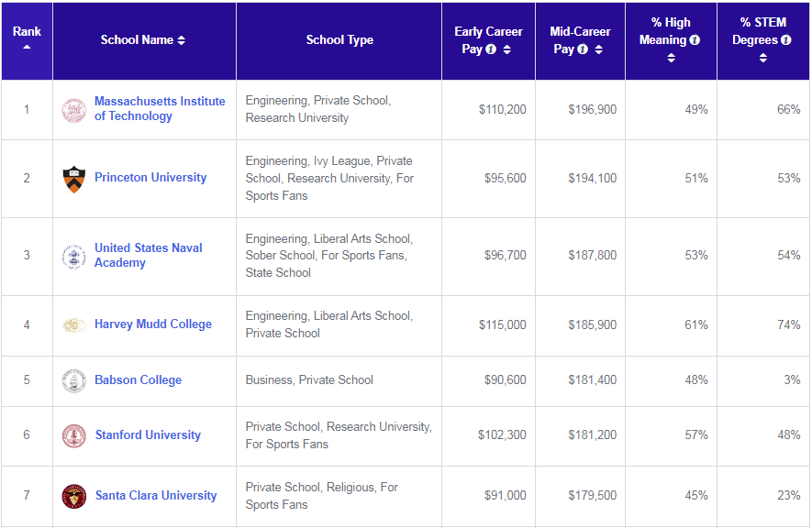The width and height of the screenshot is (812, 528).
Task: Click the Naval Academy crest logo
Action: pyautogui.click(x=74, y=257)
